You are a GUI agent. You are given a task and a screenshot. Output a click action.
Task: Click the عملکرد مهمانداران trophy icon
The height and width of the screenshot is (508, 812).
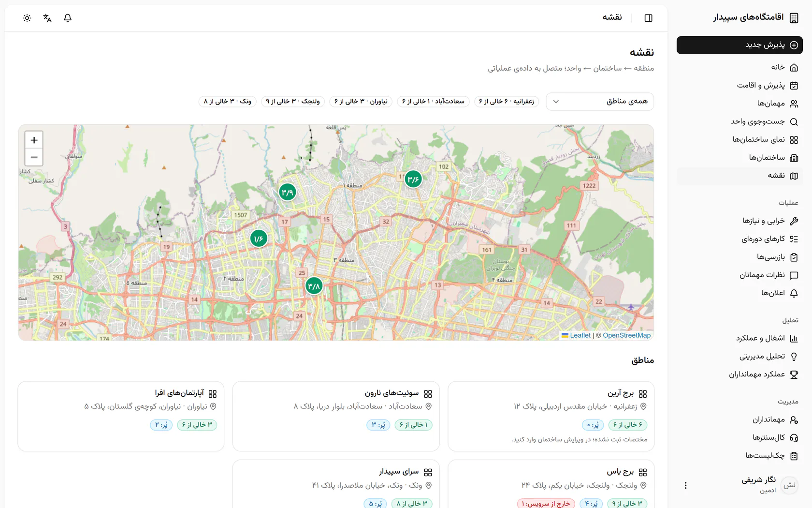(x=794, y=374)
